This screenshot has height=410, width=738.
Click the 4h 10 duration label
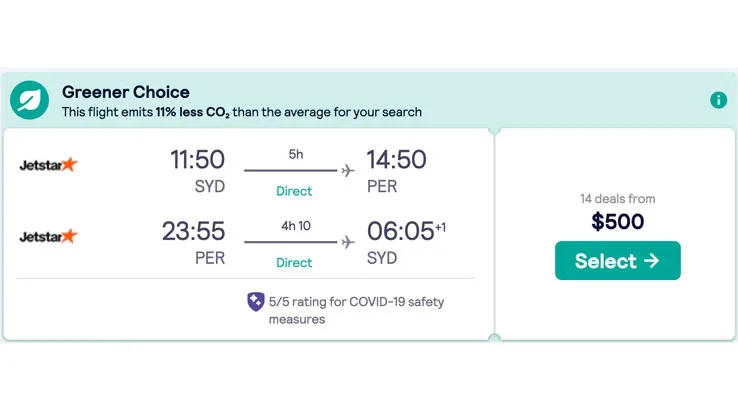[x=294, y=226]
